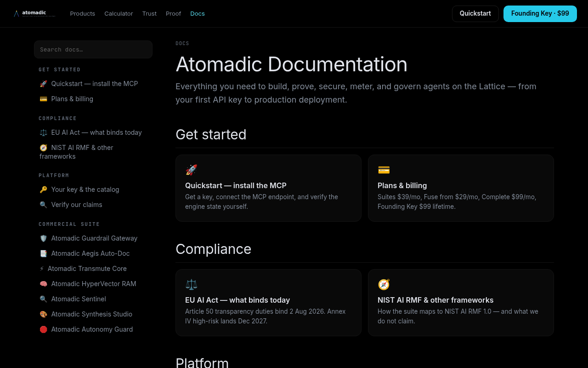Click credit card icon on Plans & billing card

tap(384, 170)
